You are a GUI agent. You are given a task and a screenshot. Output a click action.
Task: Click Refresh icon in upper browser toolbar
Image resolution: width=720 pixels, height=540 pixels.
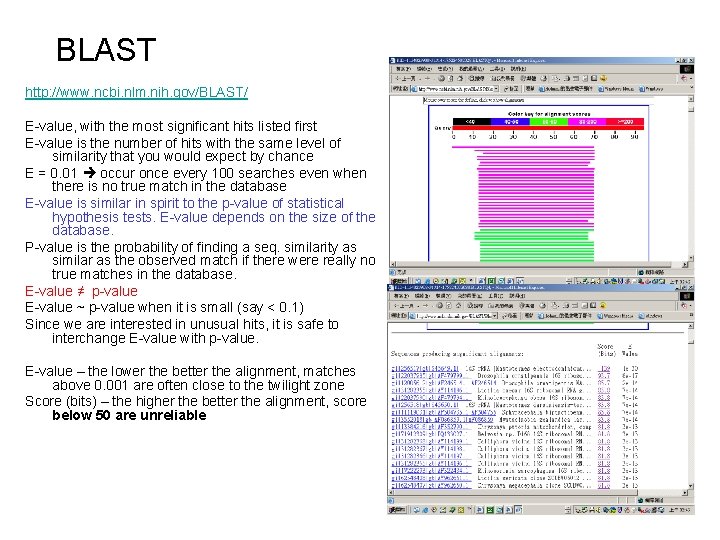[451, 79]
